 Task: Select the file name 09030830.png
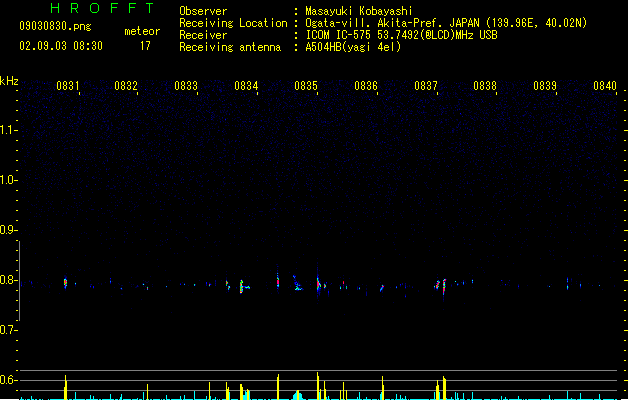(55, 26)
